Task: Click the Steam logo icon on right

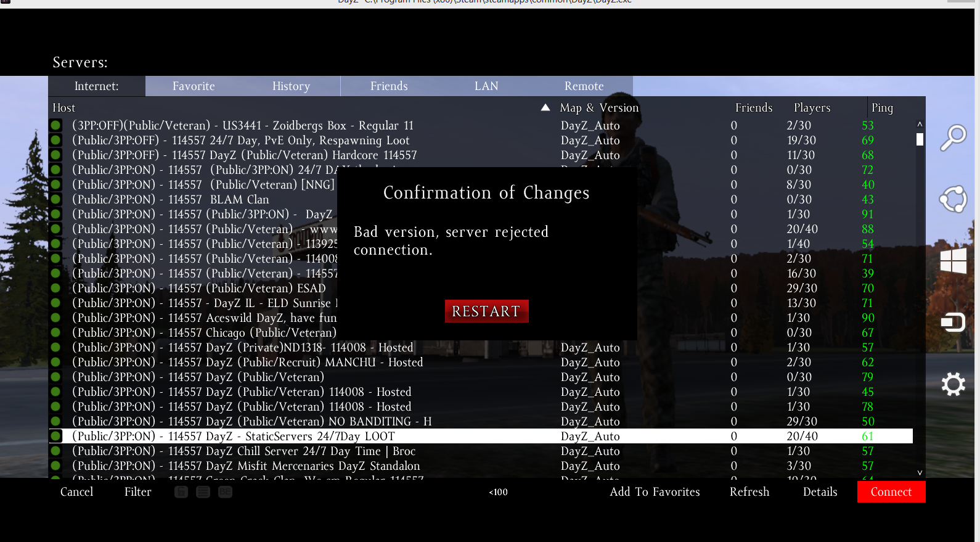Action: coord(953,199)
